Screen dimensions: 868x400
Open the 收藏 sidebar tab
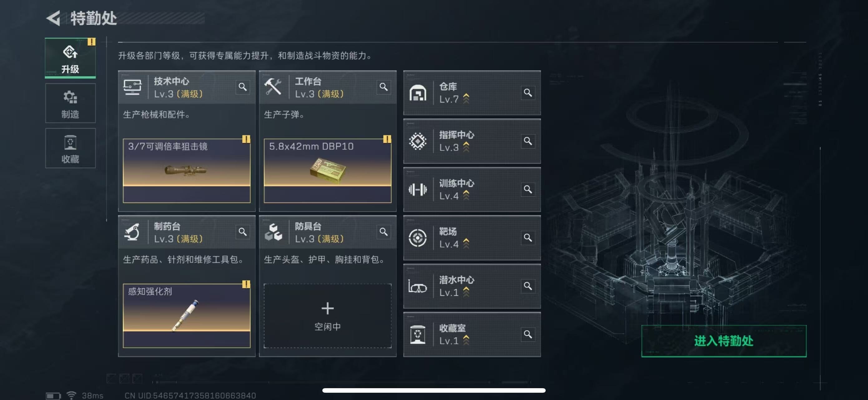70,148
